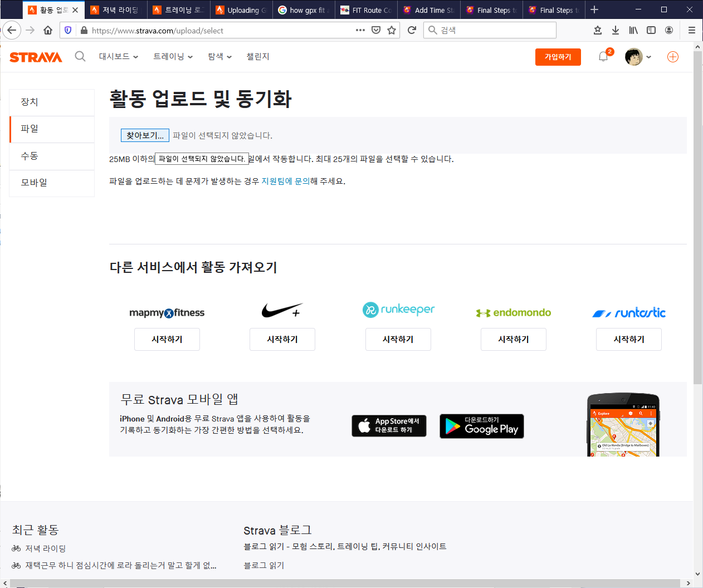The width and height of the screenshot is (703, 588).
Task: Start import from Endomondo
Action: [x=514, y=339]
